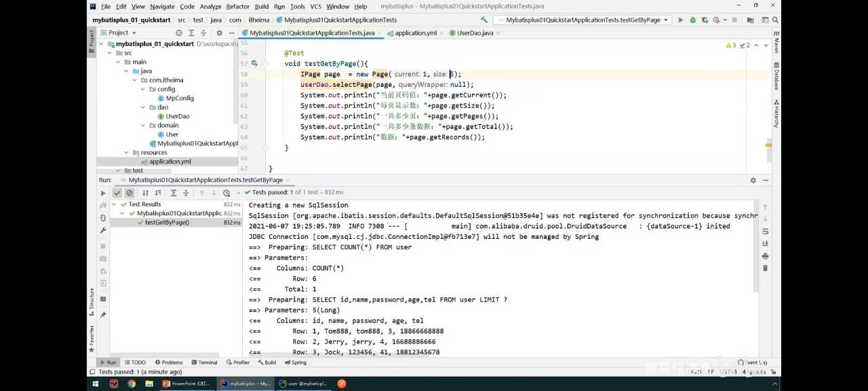Collapse the com.itheima package node
This screenshot has height=391, width=868.
(135, 80)
